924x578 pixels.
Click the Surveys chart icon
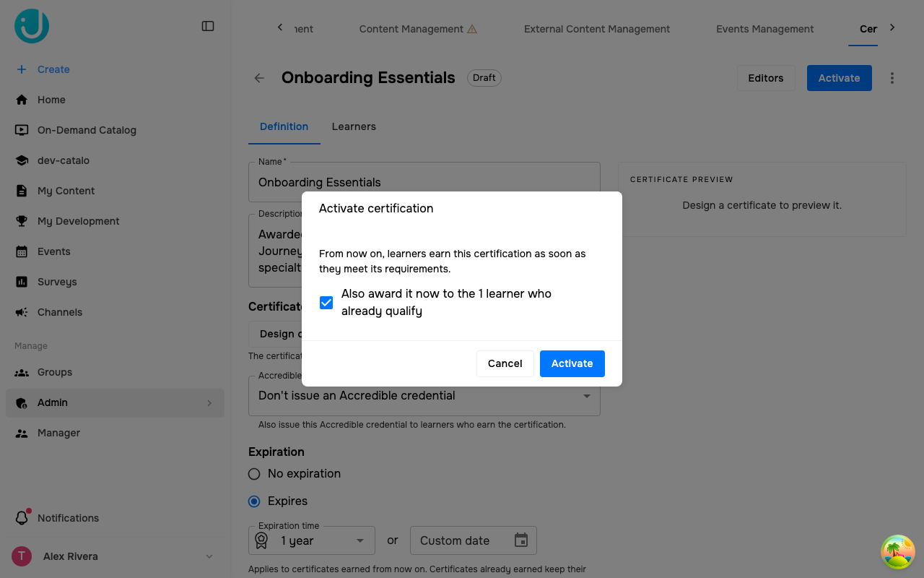pos(22,282)
